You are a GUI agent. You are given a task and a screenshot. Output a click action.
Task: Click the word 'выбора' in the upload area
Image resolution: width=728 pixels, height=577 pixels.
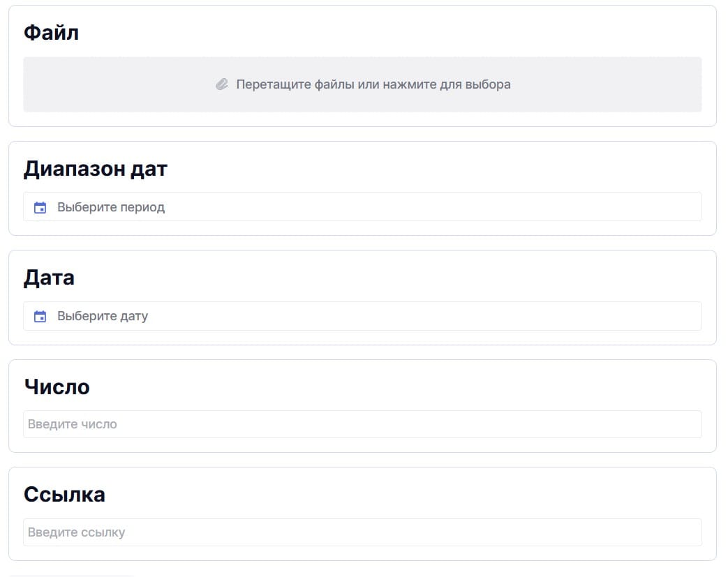click(x=491, y=84)
